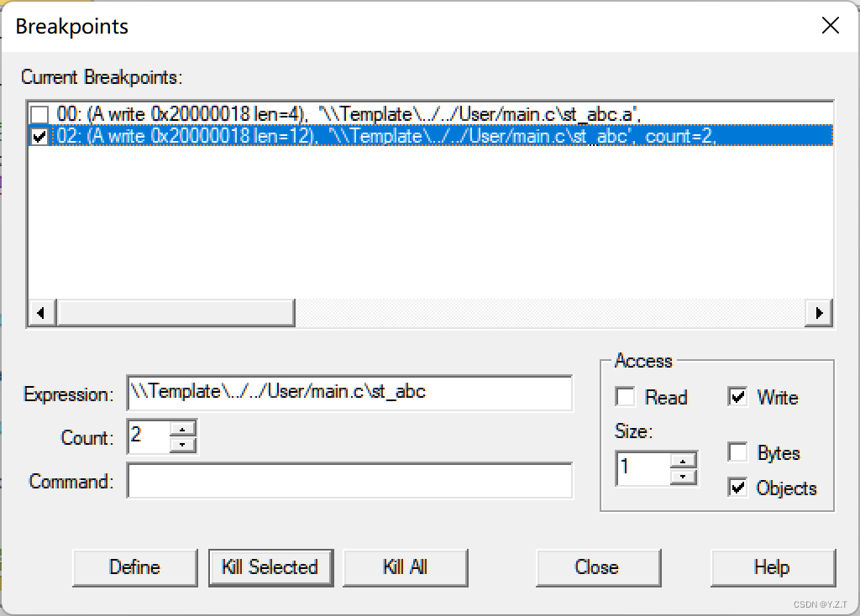Click the Size value field
860x616 pixels.
tap(643, 468)
